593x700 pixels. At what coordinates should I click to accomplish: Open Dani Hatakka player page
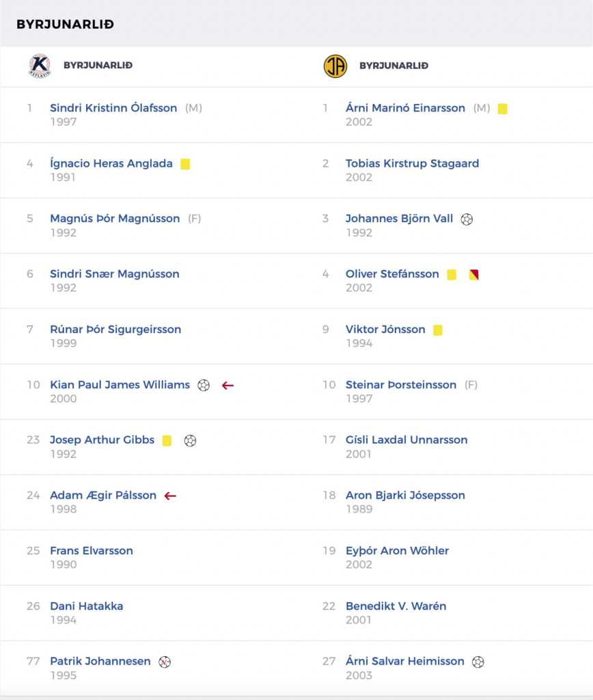point(87,606)
